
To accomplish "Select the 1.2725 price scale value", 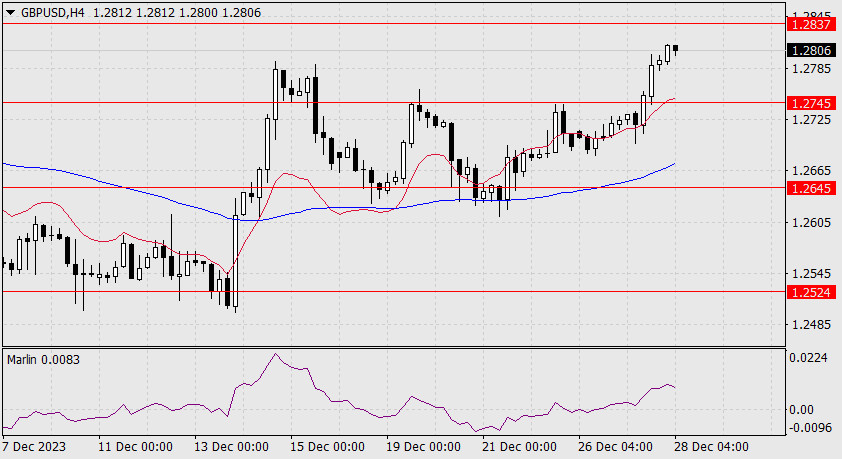I will [x=811, y=119].
